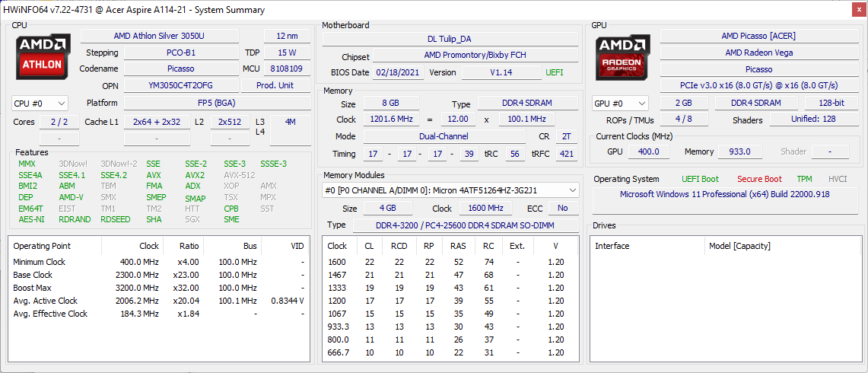Click the AMD Radeon Vega field
The image size is (868, 373).
click(758, 53)
